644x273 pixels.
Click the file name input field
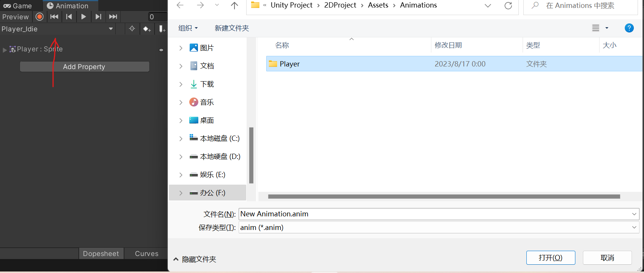point(434,214)
